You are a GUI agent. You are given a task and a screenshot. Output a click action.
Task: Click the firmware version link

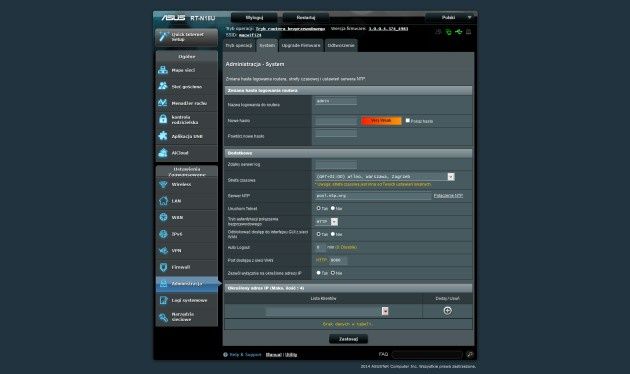click(388, 29)
